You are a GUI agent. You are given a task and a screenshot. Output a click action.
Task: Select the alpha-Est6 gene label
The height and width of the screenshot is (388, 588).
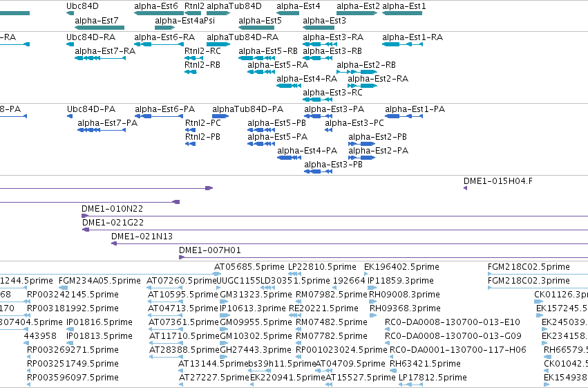[x=156, y=6]
